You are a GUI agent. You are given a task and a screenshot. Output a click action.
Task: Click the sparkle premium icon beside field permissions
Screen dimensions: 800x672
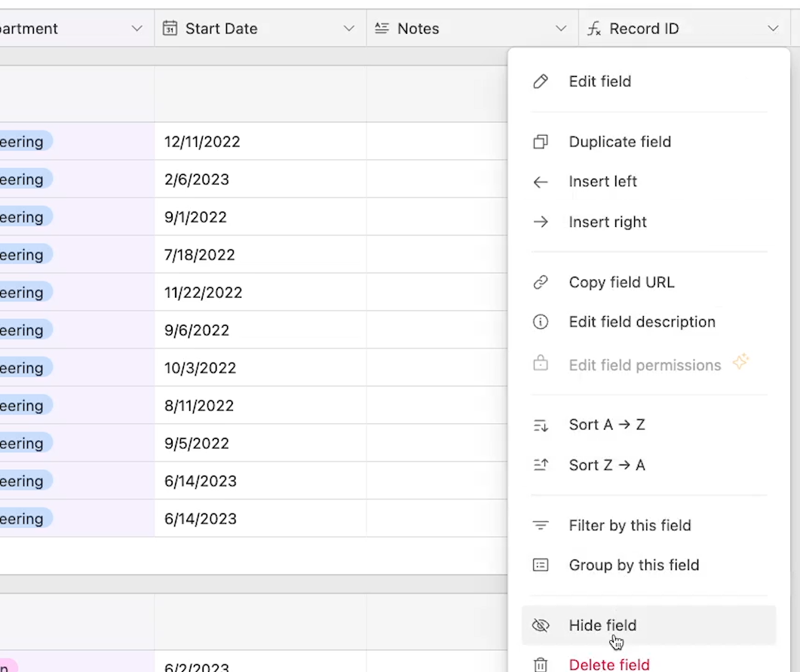coord(740,361)
